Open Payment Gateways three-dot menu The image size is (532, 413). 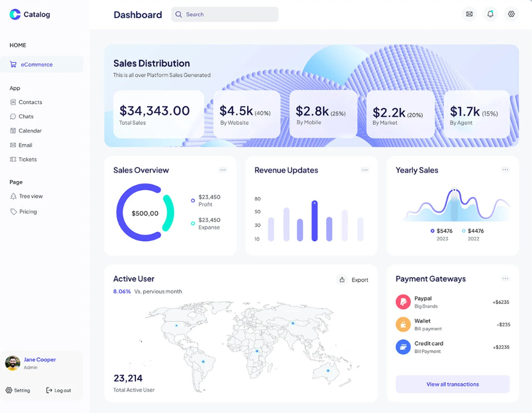pyautogui.click(x=505, y=278)
